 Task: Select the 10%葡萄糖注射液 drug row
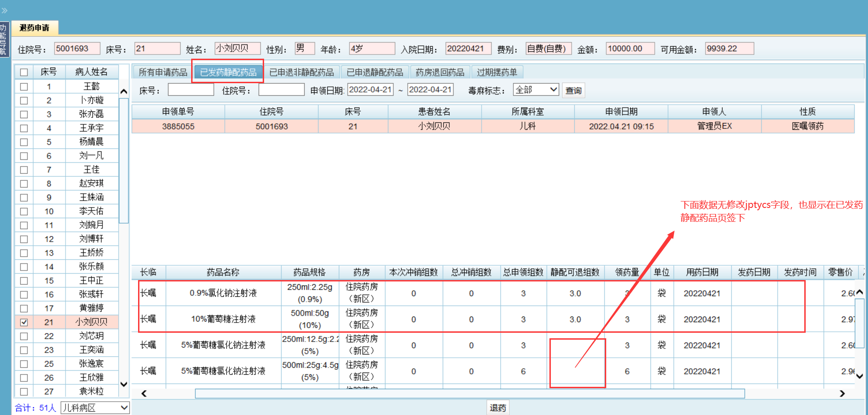point(492,319)
